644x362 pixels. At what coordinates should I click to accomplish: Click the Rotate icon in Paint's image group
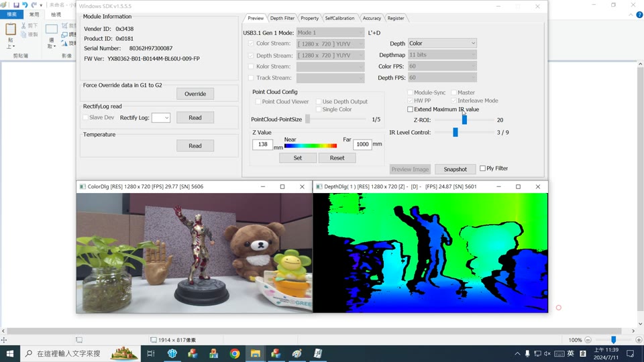[x=64, y=43]
